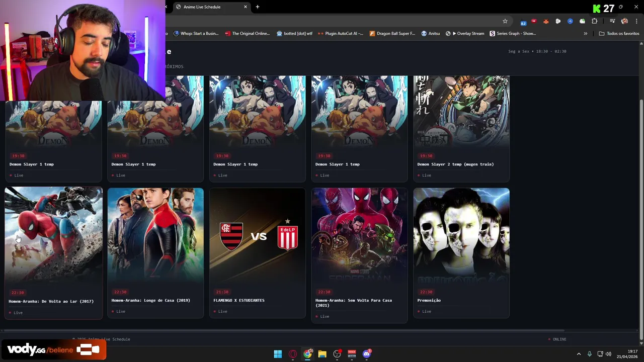Click the microphone icon in system tray
This screenshot has width=644, height=362.
[x=589, y=354]
